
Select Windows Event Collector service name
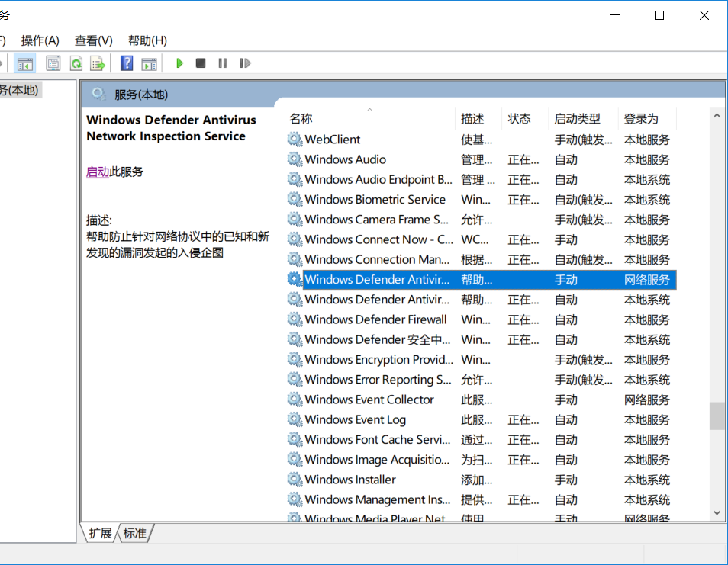click(x=369, y=400)
